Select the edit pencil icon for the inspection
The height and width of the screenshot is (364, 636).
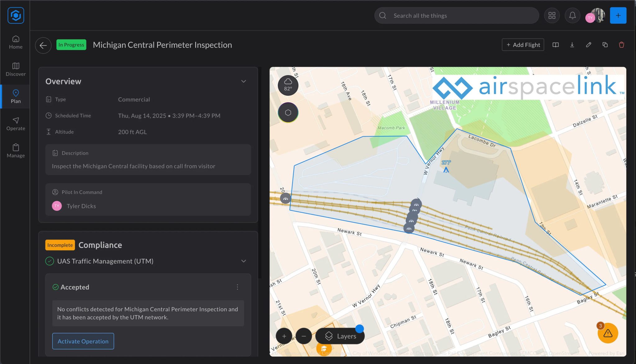[x=588, y=45]
